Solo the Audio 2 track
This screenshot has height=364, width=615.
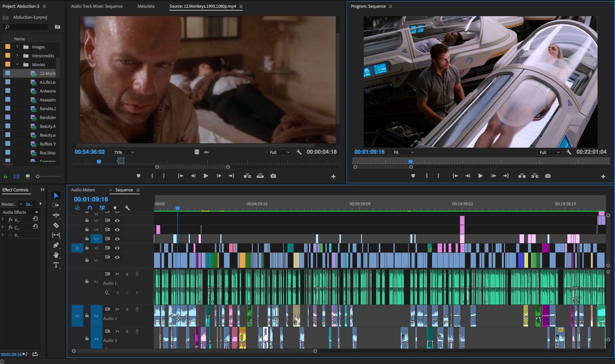coord(127,309)
